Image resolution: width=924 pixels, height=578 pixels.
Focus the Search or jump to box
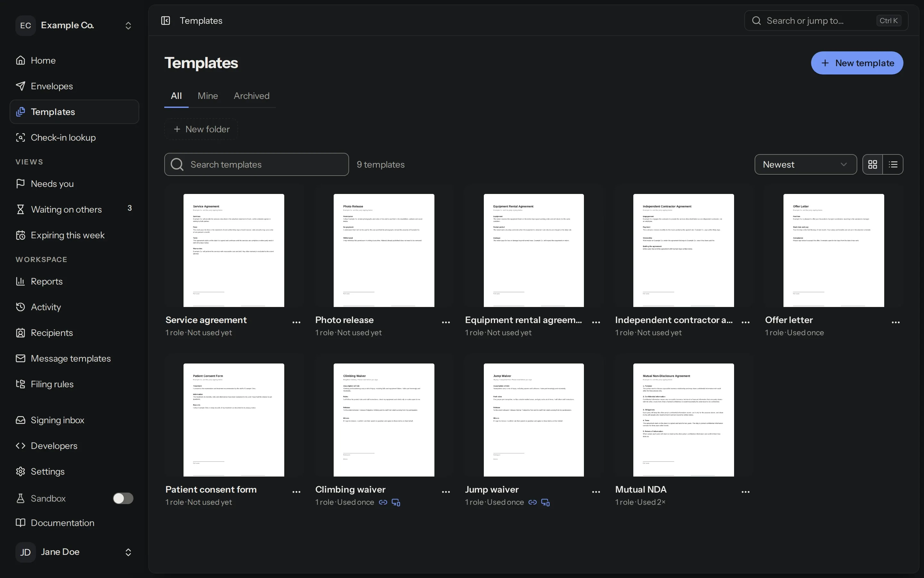point(826,21)
